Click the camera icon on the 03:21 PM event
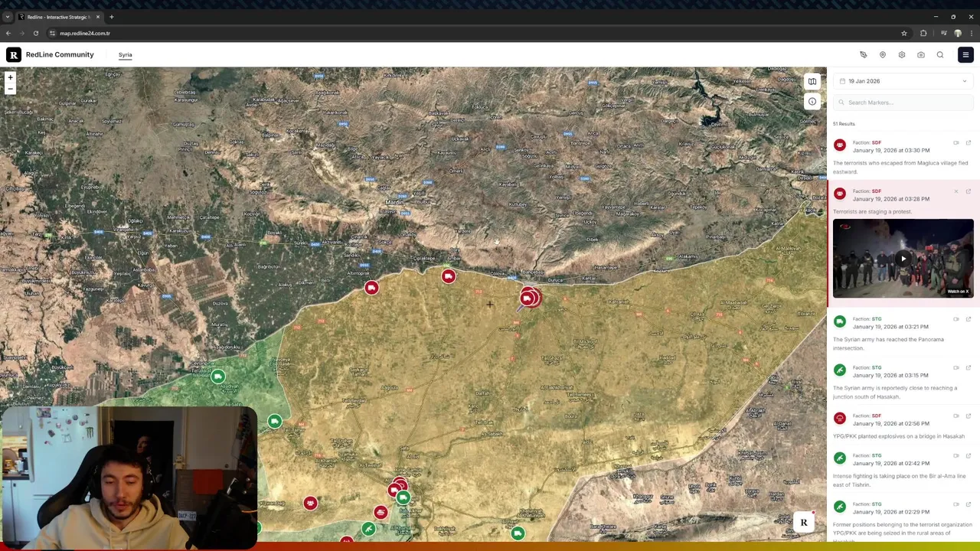Image resolution: width=980 pixels, height=551 pixels. pyautogui.click(x=956, y=319)
